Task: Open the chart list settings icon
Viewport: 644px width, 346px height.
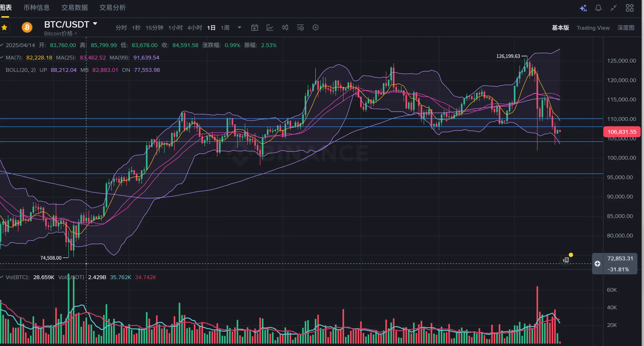Action: click(x=300, y=28)
